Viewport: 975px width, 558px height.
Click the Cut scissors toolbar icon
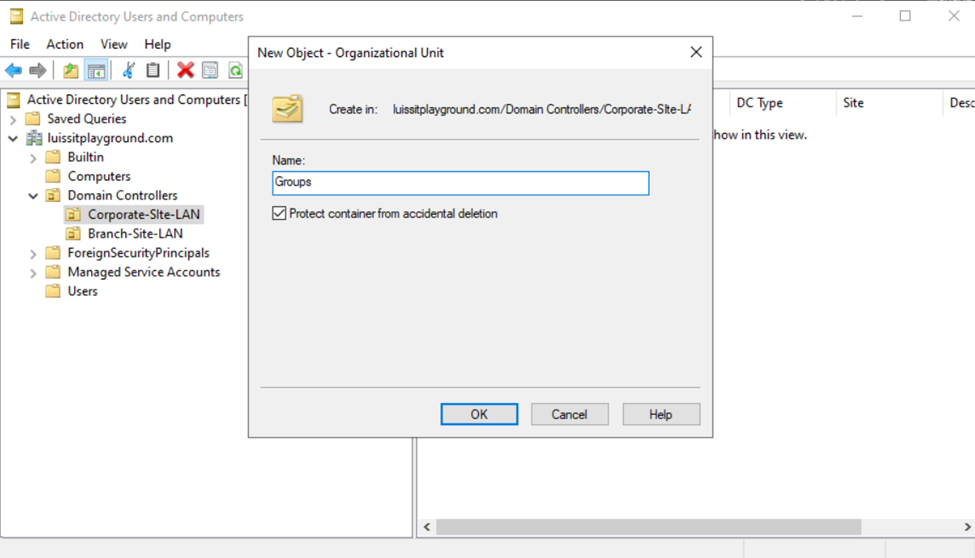129,70
